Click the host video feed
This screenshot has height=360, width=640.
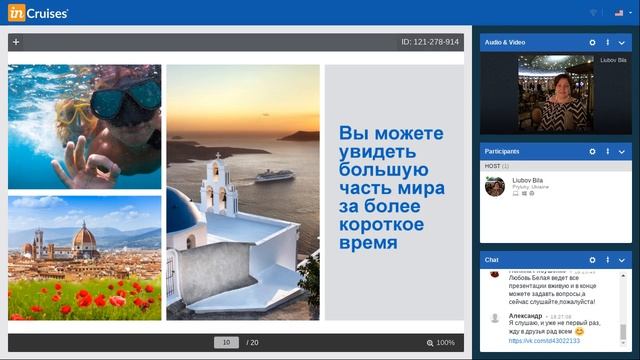(x=556, y=94)
